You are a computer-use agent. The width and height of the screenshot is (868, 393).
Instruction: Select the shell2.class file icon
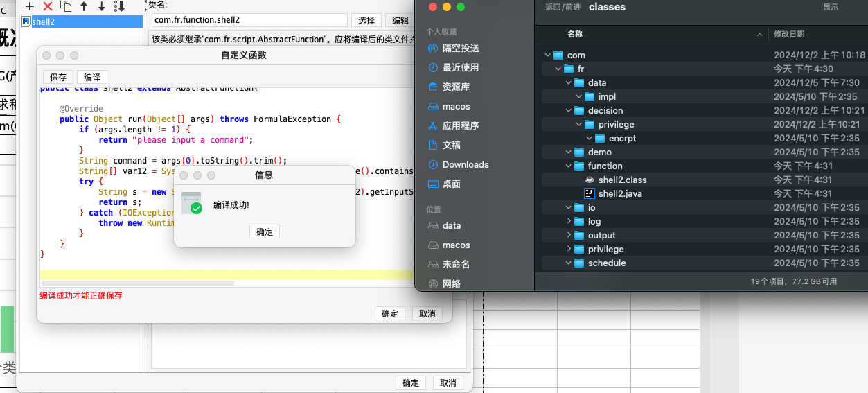589,180
